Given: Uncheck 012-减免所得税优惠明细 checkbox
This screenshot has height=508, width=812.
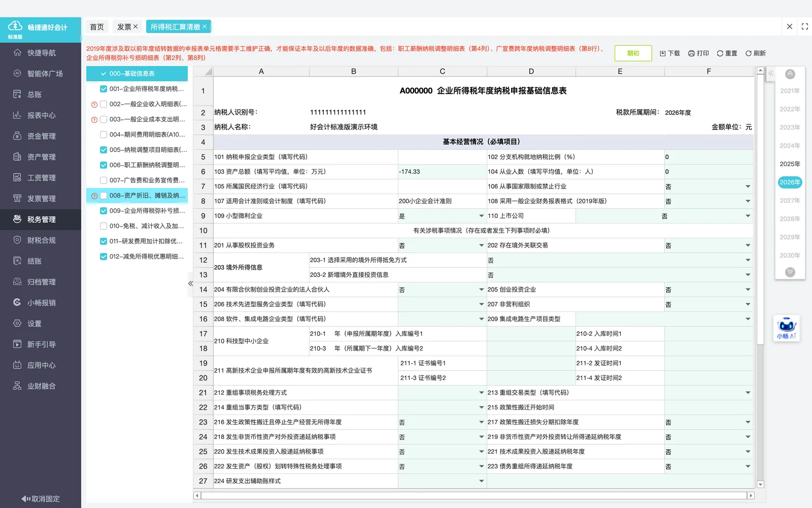Looking at the screenshot, I should coord(104,257).
